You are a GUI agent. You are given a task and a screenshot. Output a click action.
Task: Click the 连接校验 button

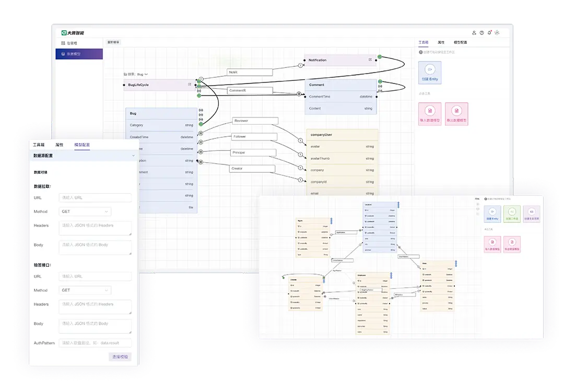pyautogui.click(x=120, y=357)
